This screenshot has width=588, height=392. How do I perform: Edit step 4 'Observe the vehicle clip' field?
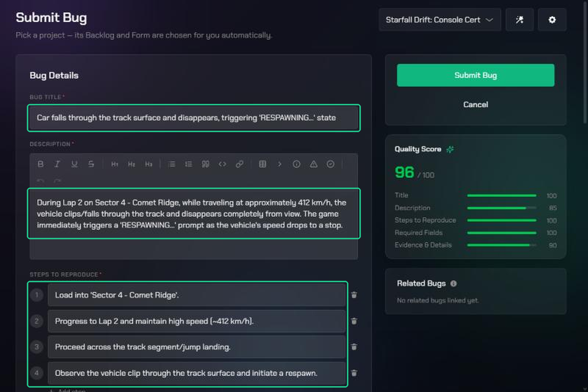(x=196, y=373)
